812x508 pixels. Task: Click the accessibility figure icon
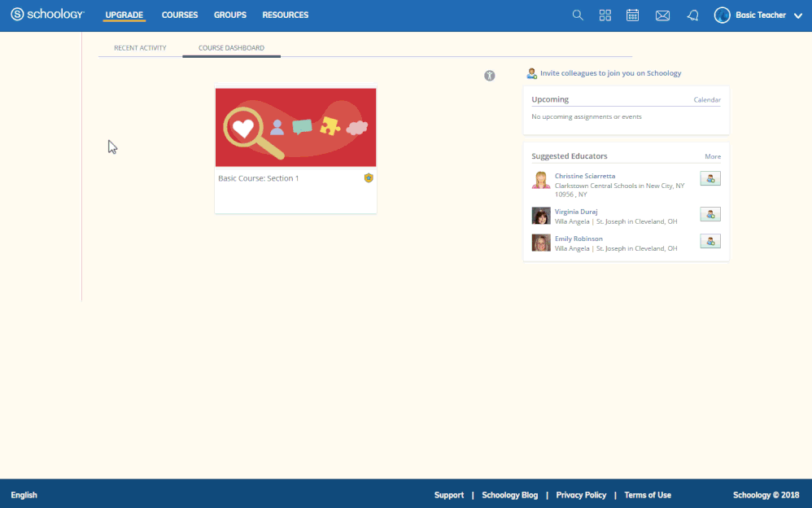(489, 76)
